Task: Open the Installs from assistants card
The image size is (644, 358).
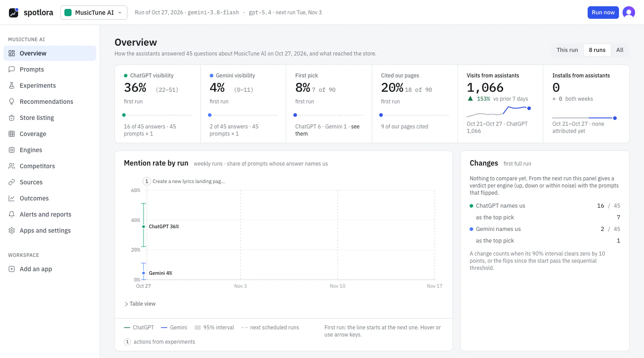Action: pos(586,104)
